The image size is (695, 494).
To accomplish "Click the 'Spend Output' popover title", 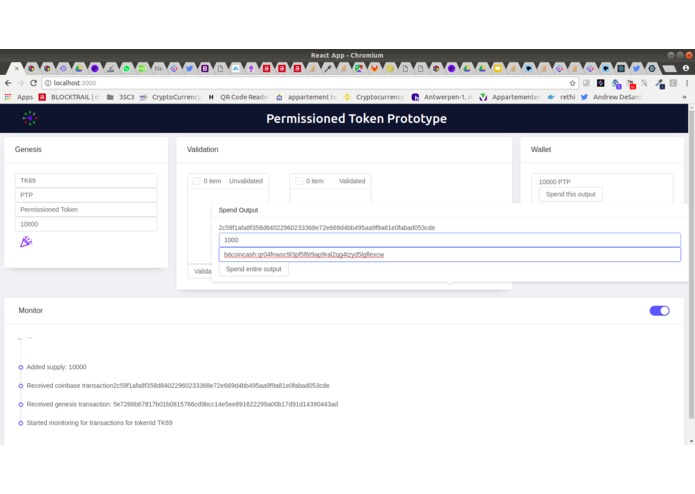I will 238,210.
